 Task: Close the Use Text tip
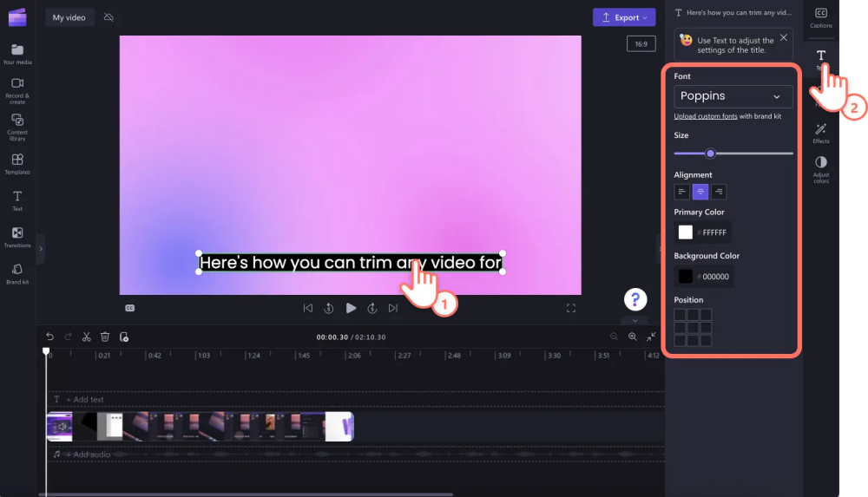783,37
